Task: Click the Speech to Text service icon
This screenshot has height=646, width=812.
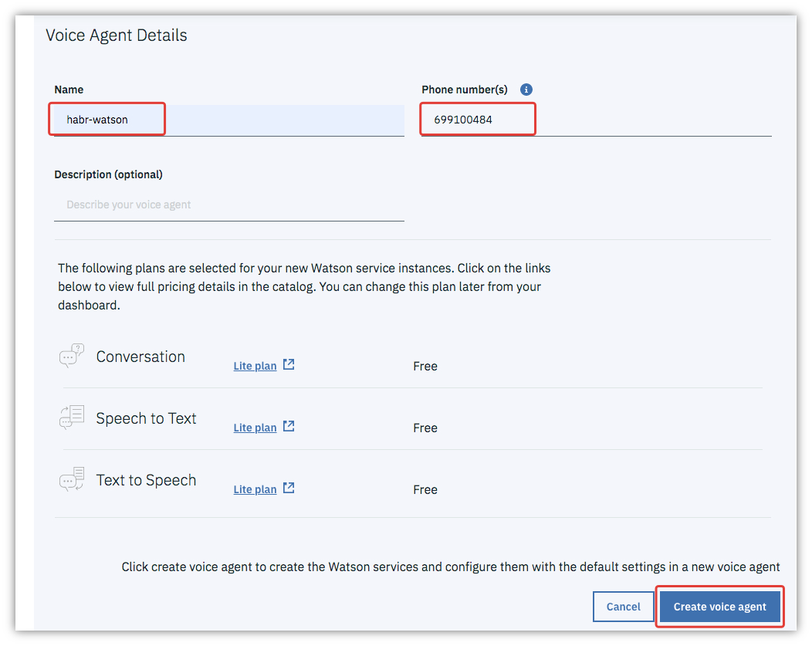Action: click(72, 418)
